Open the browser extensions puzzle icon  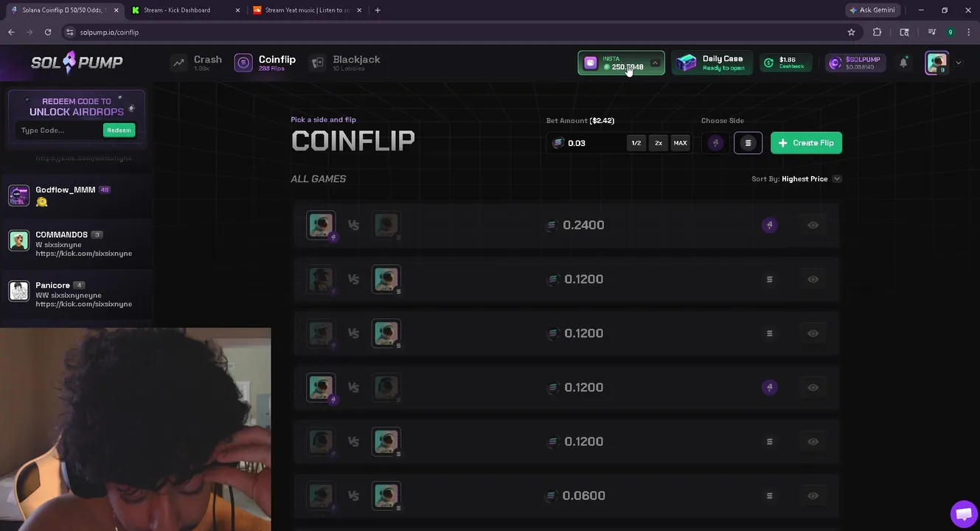pyautogui.click(x=877, y=32)
